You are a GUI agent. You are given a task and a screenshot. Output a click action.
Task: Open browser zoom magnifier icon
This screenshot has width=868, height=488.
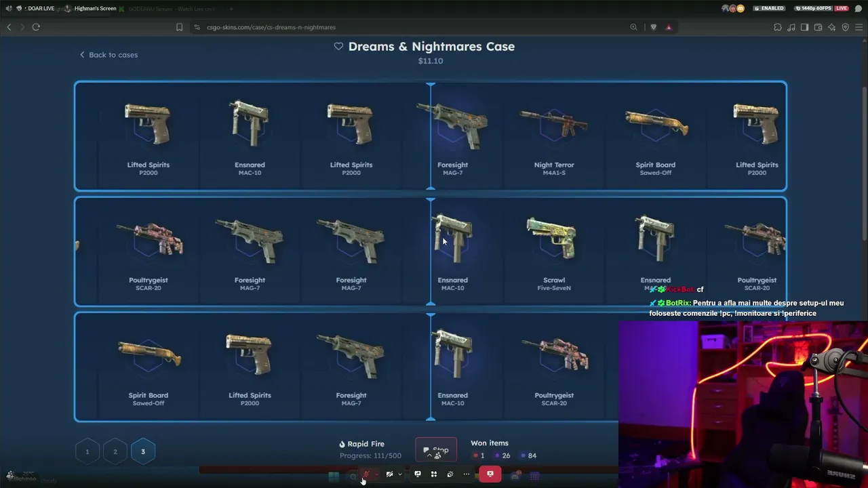click(633, 27)
